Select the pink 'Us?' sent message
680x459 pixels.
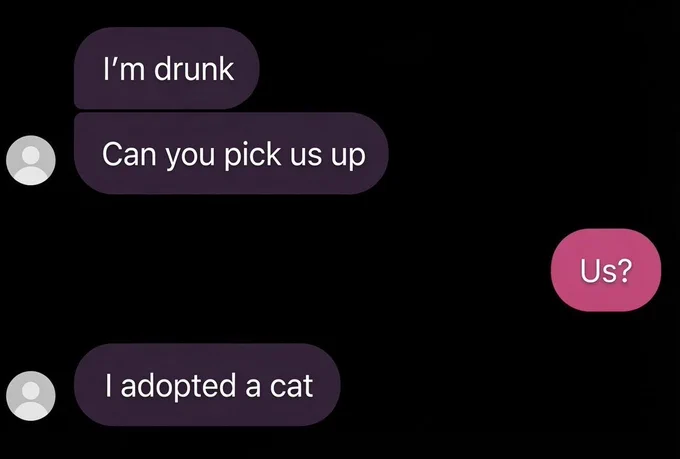point(606,270)
